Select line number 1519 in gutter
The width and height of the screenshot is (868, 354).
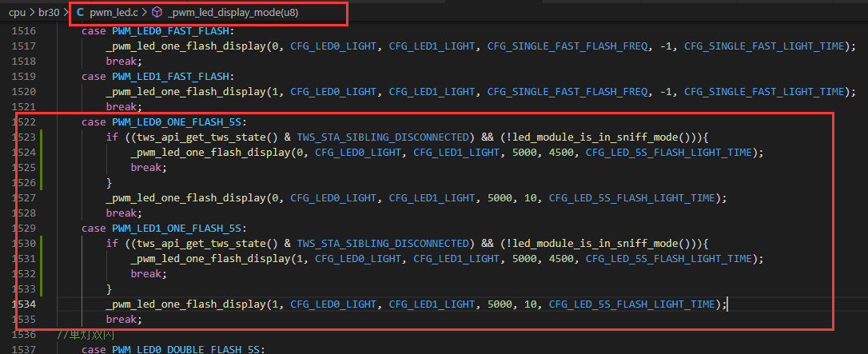(23, 77)
